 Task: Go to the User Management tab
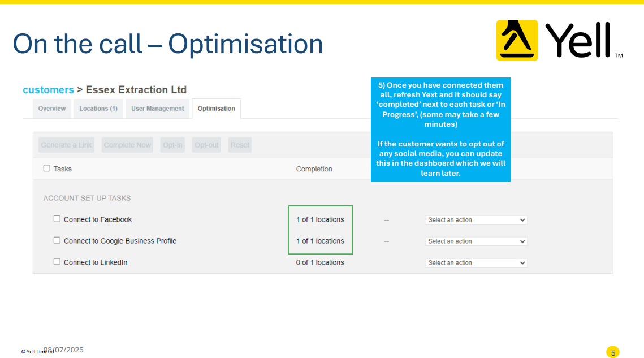[158, 109]
